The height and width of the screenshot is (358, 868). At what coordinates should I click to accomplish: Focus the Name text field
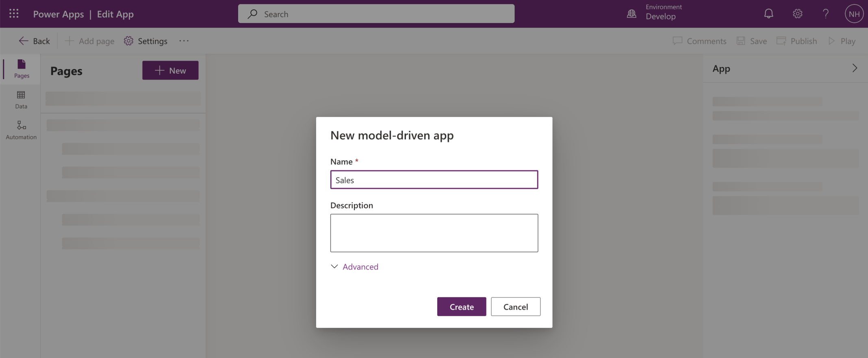pos(434,180)
